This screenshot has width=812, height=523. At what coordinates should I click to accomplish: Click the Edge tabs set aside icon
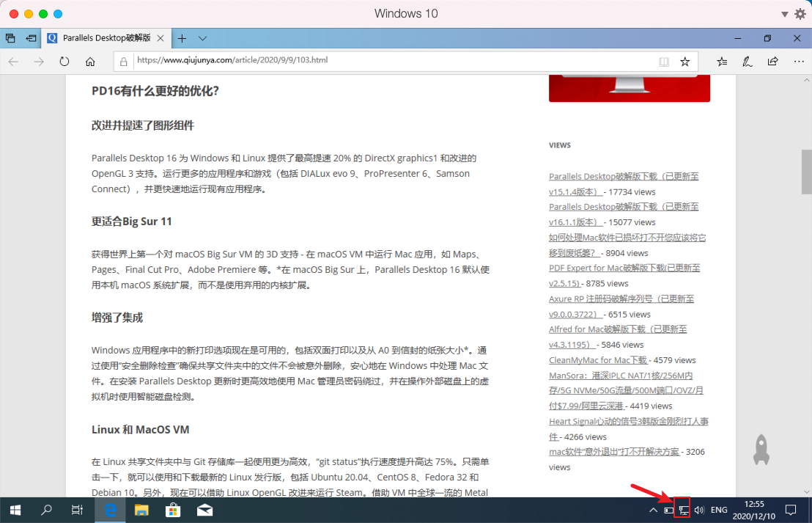[x=10, y=38]
